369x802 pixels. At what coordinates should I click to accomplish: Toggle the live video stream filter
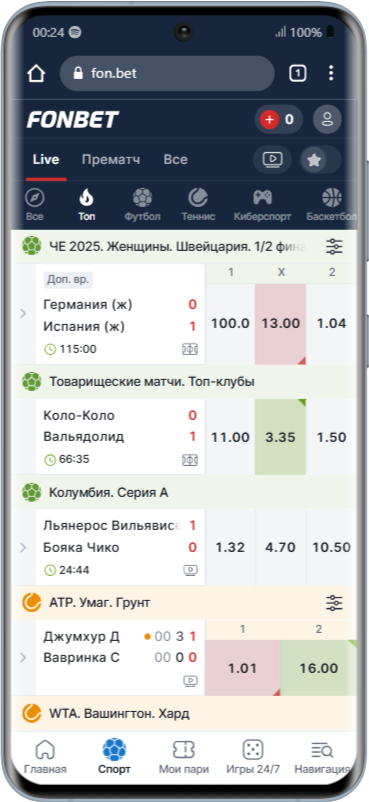click(272, 160)
